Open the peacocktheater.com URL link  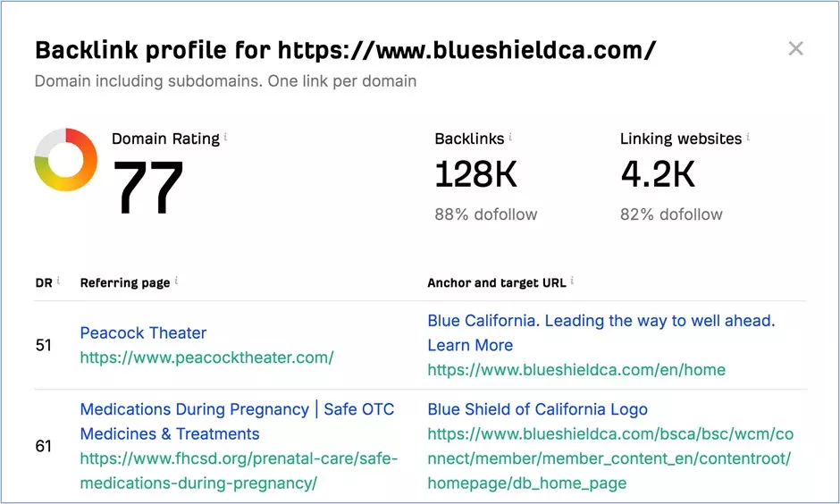[x=206, y=357]
